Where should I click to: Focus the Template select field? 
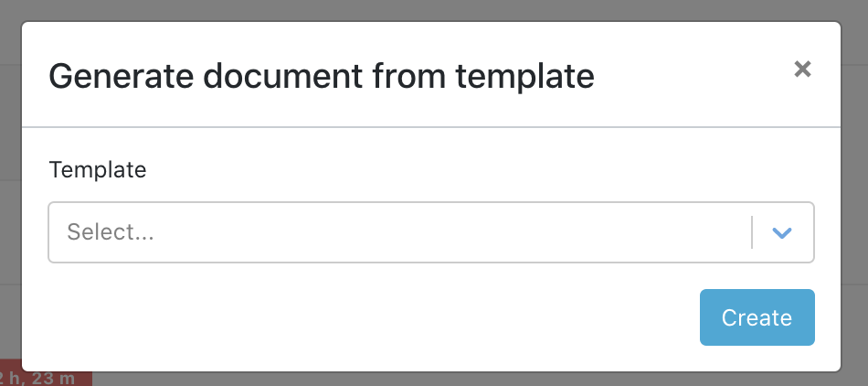click(402, 232)
